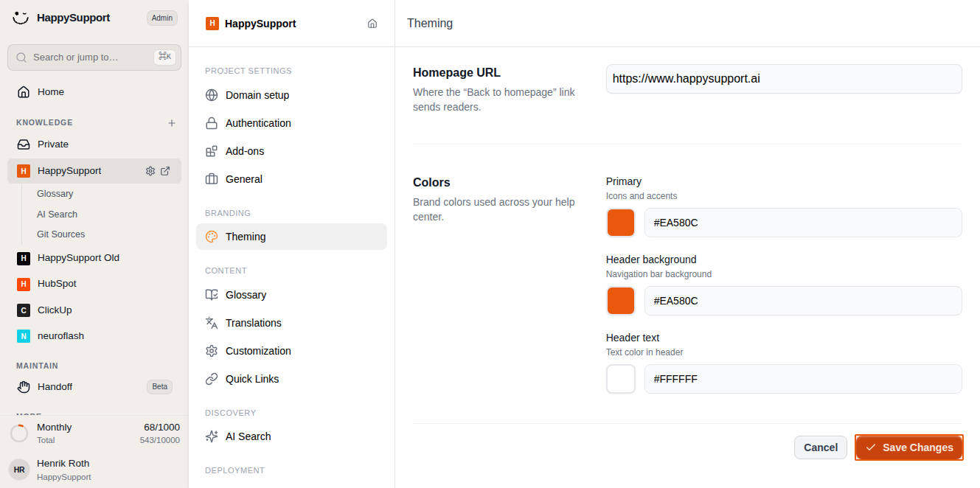Viewport: 980px width, 488px height.
Task: Click the ⌘K shortcut badge
Action: point(164,57)
